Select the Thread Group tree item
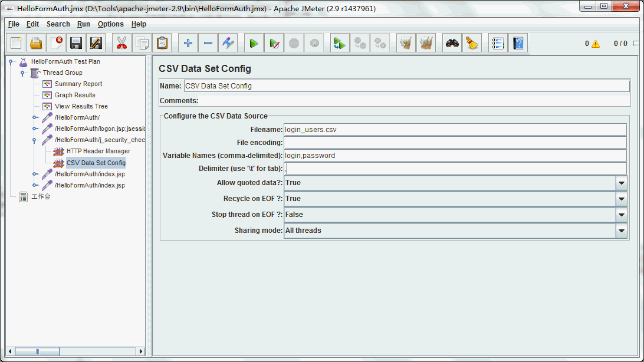644x362 pixels. 63,73
